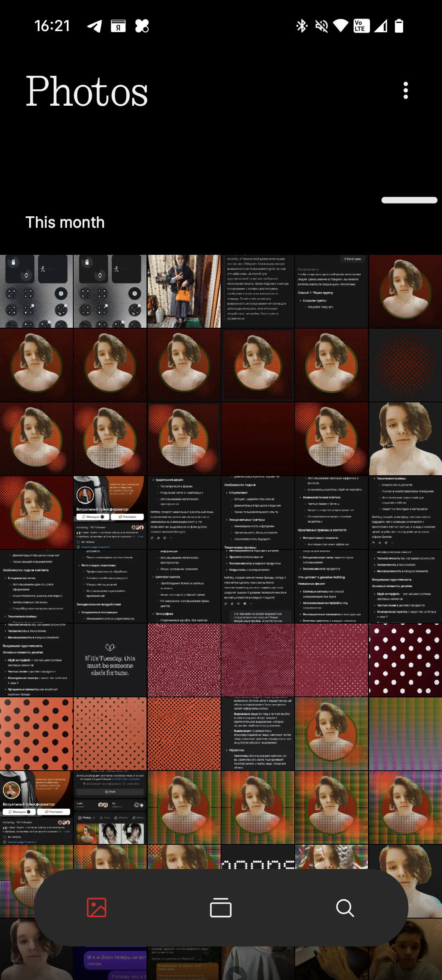Click the fast-scroll handle on right edge
Screen dimensions: 442x980
409,200
